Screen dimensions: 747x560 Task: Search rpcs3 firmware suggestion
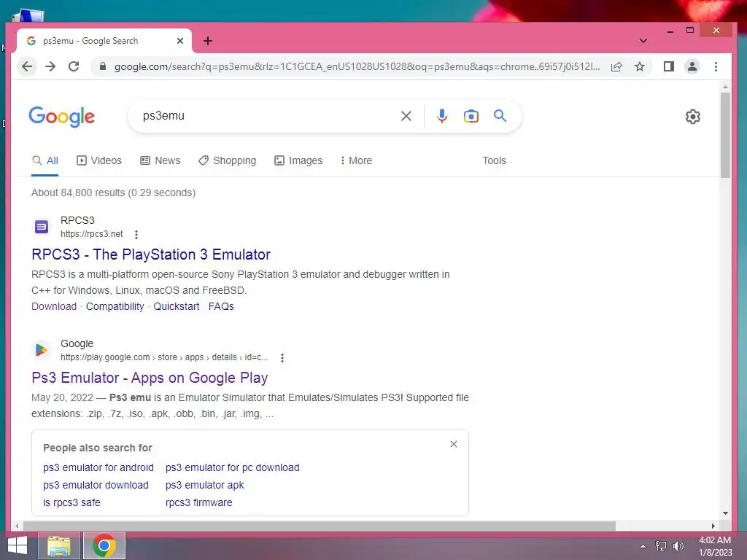[x=198, y=502]
